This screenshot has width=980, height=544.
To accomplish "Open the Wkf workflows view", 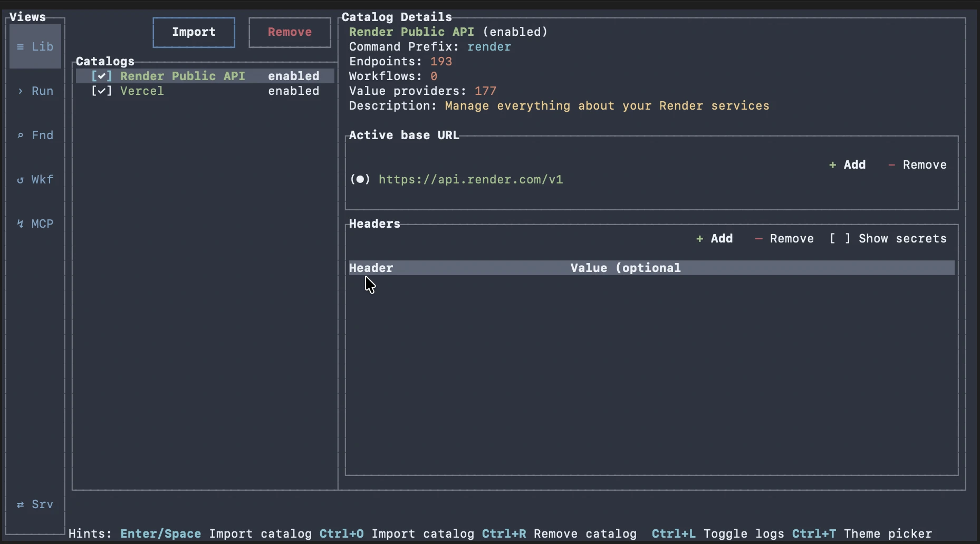I will (x=35, y=179).
